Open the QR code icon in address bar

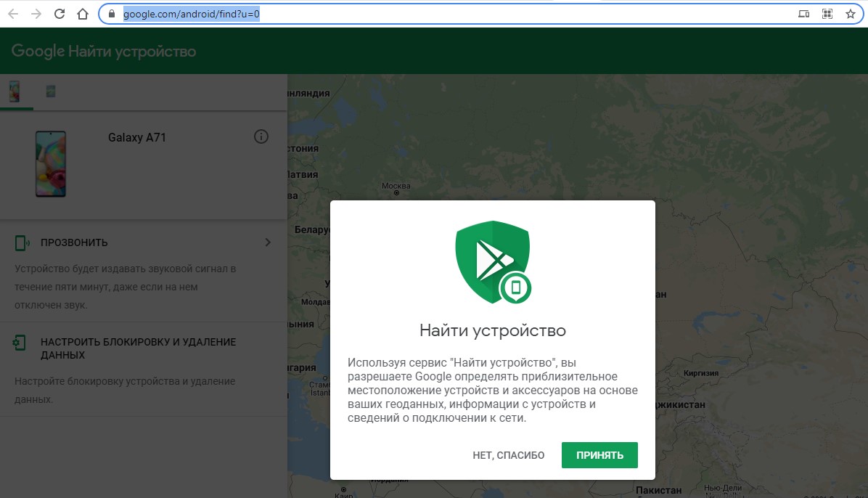(827, 13)
